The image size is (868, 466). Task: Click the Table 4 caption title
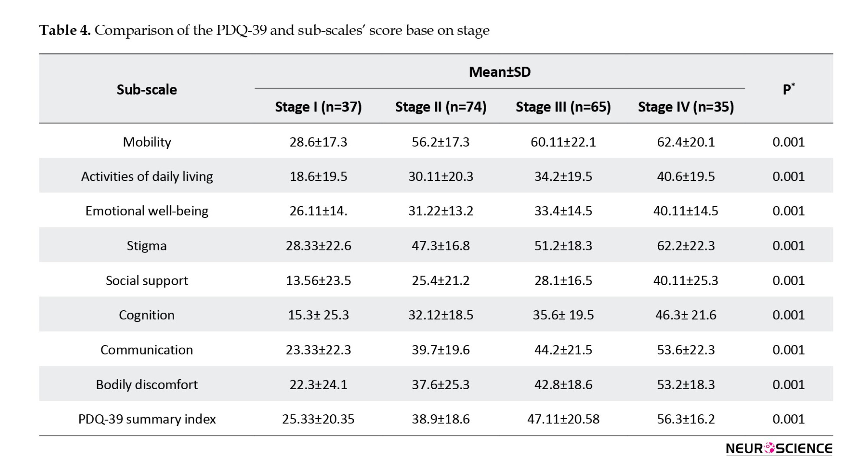click(x=264, y=30)
